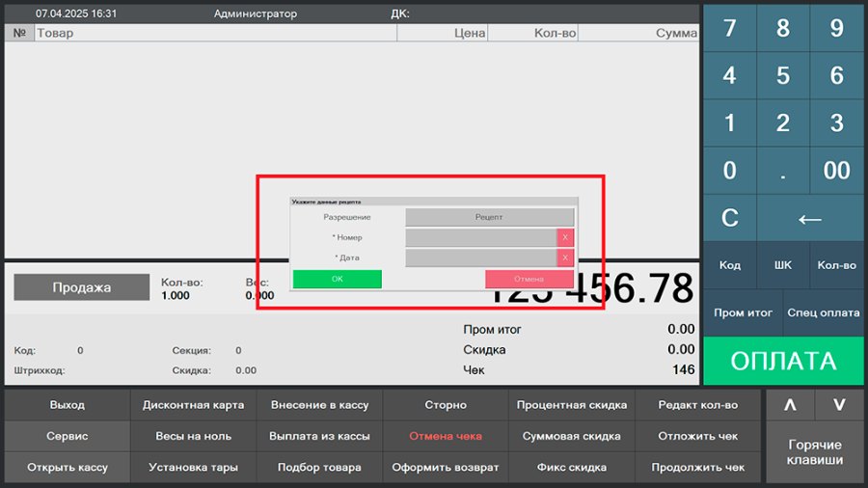Select the ШК barcode button
Viewport: 868px width, 488px height.
click(783, 265)
